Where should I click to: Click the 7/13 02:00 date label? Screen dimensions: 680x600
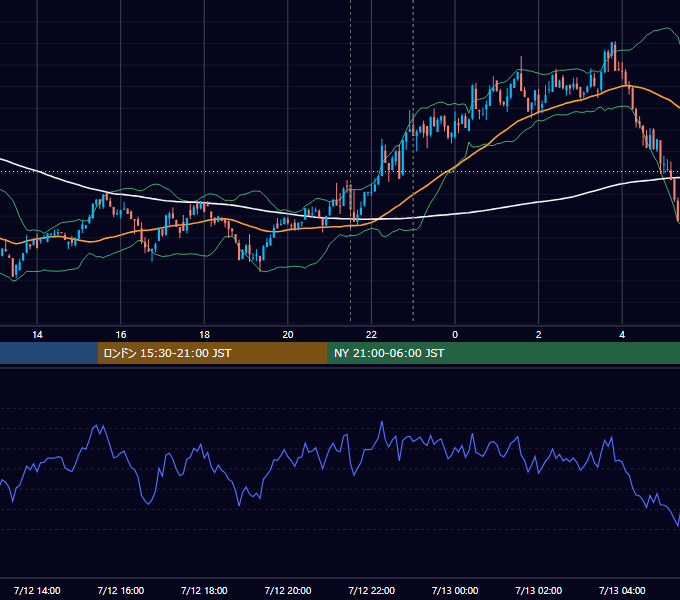click(x=539, y=590)
